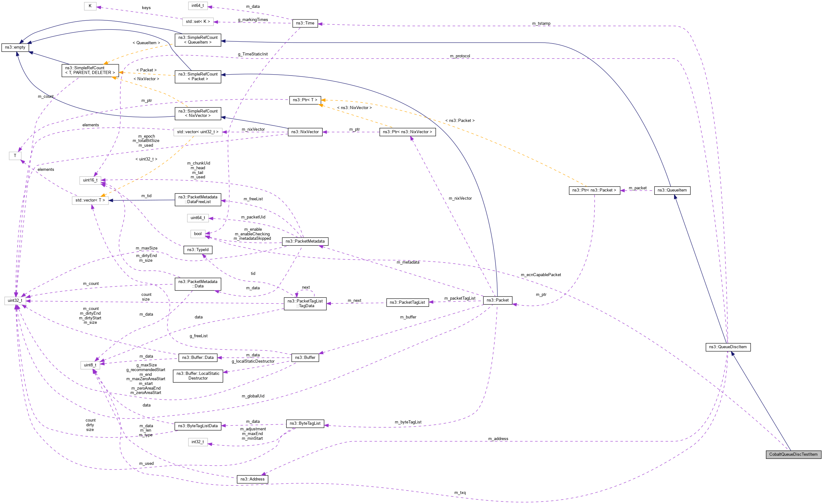Open the ns3::ByteTagList node
823x504 pixels.
pos(305,423)
